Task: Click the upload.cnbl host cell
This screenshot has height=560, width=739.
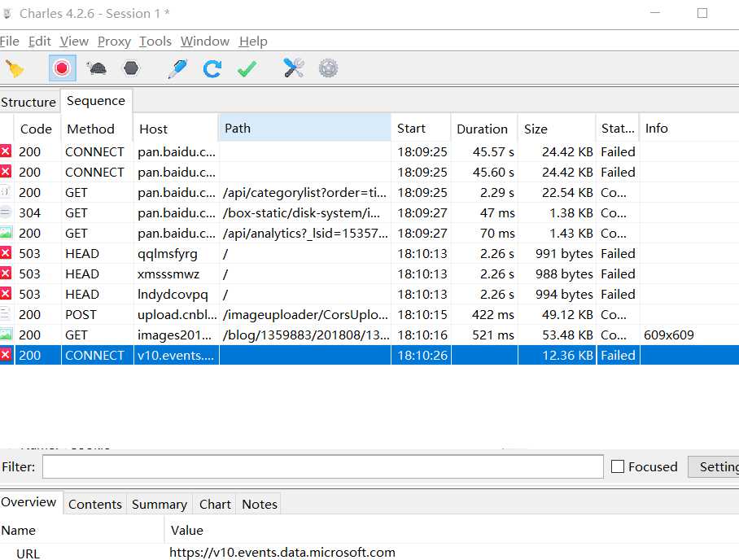Action: [177, 314]
